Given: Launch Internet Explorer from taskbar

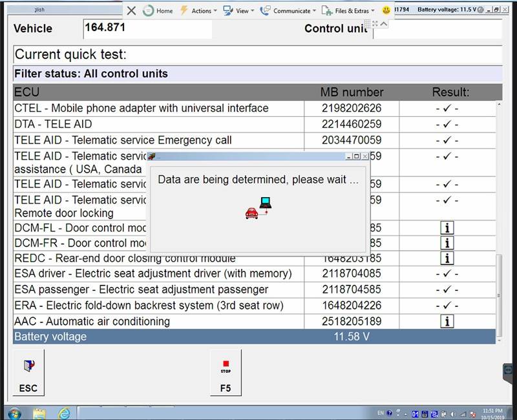Looking at the screenshot, I should 65,413.
